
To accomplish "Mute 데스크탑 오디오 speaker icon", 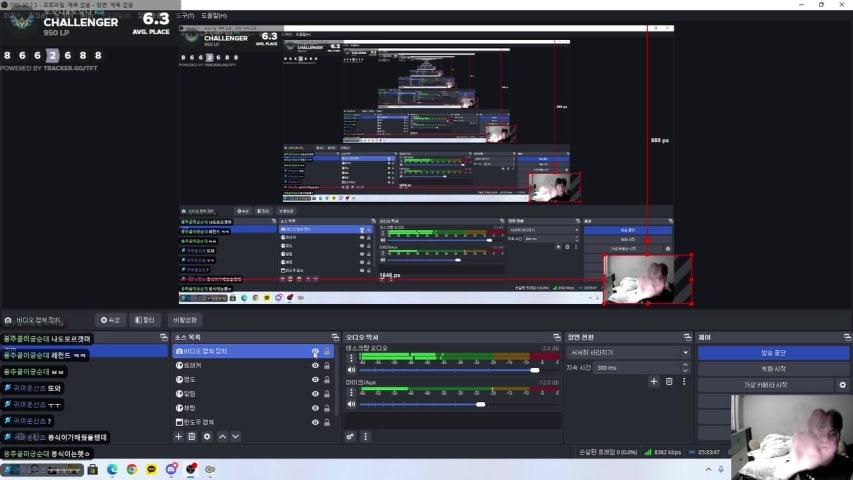I will pos(351,370).
